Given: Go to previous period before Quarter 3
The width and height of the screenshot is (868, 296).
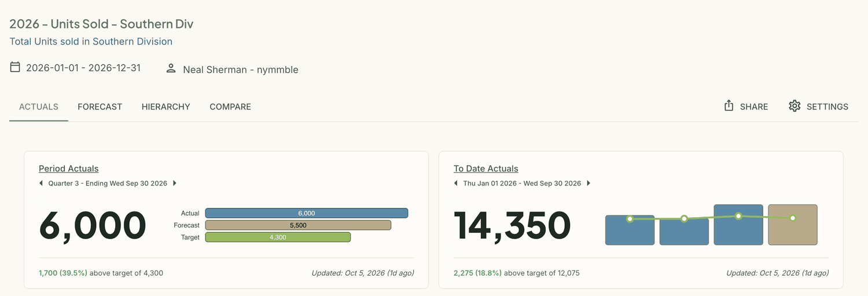Looking at the screenshot, I should click(41, 183).
